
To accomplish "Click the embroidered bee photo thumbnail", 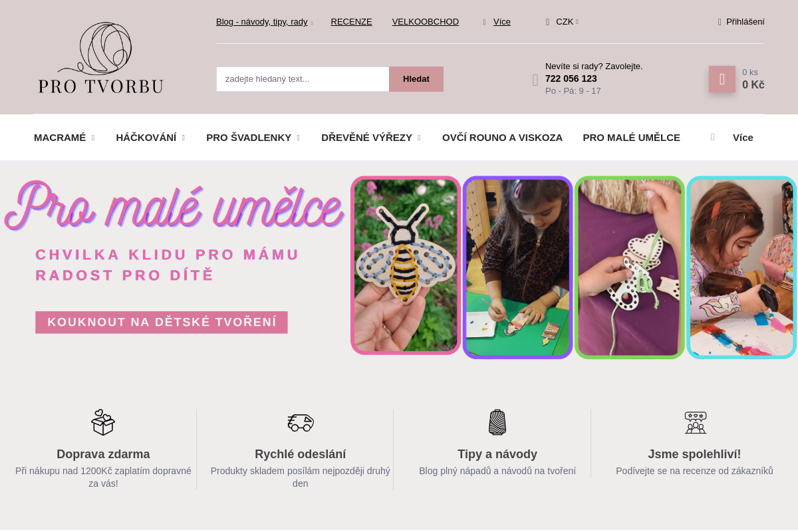I will click(x=406, y=265).
